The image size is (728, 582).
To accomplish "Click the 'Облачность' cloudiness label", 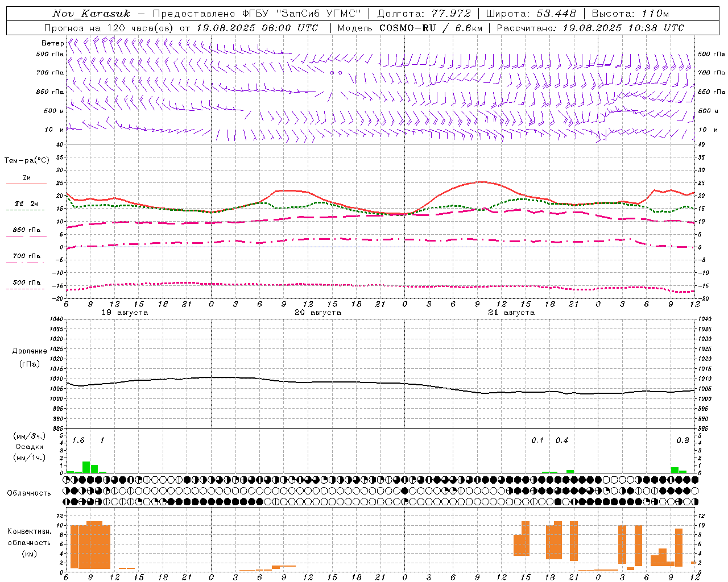I will click(29, 493).
